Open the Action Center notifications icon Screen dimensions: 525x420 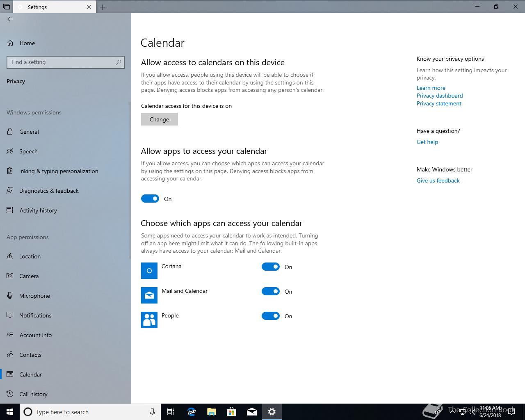tap(511, 412)
